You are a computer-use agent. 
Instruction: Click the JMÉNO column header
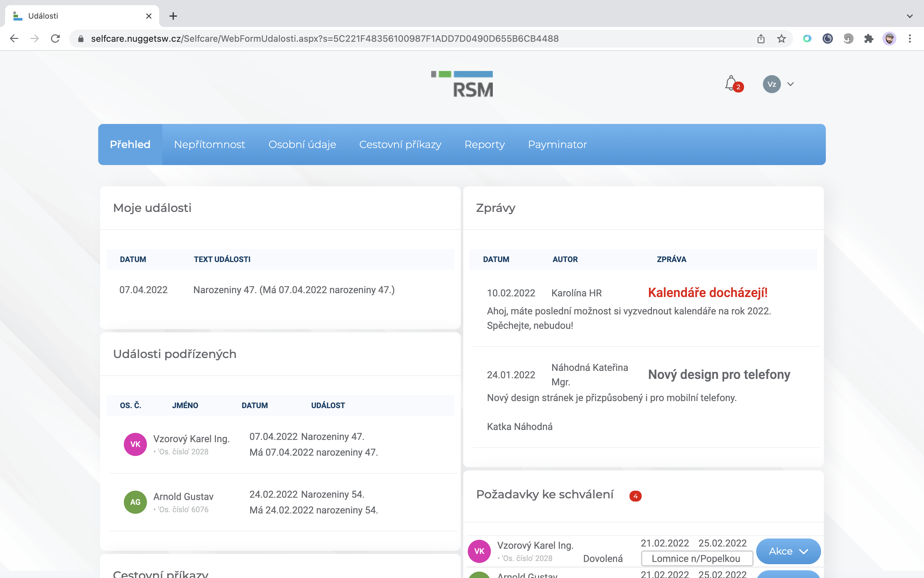tap(185, 405)
